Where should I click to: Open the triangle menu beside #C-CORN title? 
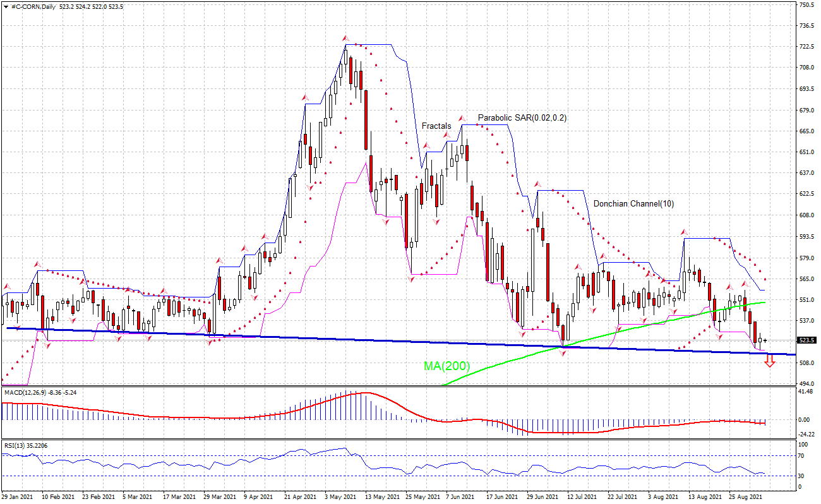[x=6, y=5]
